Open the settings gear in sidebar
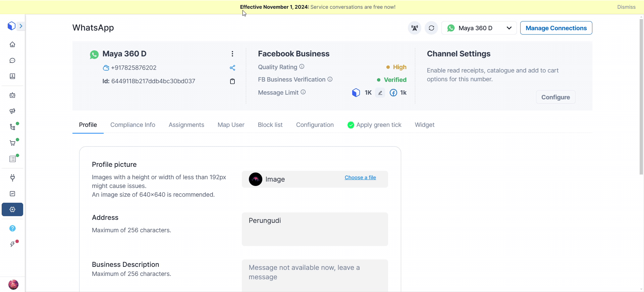Viewport: 644px width, 292px height. (x=12, y=209)
